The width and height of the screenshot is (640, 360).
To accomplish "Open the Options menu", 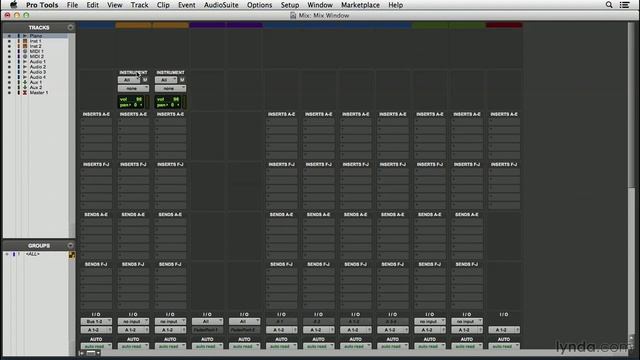I will point(259,5).
